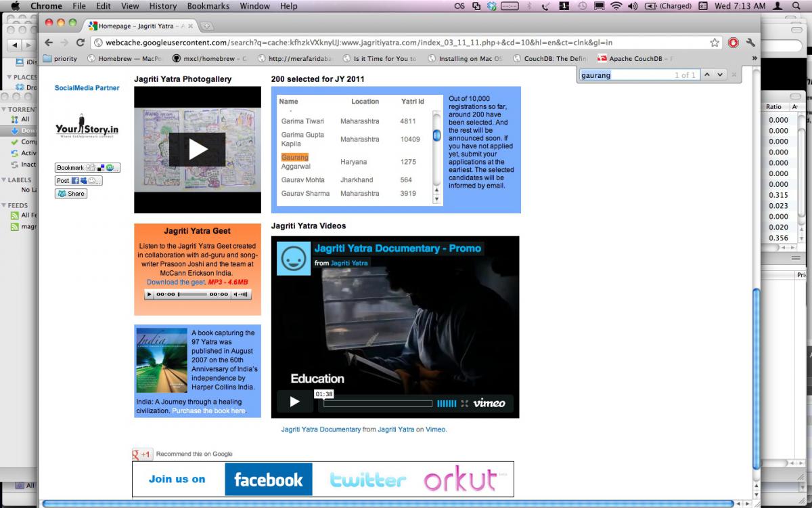Play the Photogallery video
The width and height of the screenshot is (812, 508).
197,150
